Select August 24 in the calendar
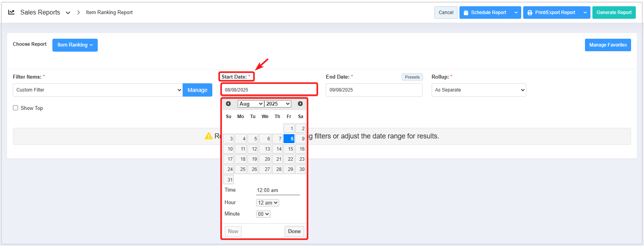The height and width of the screenshot is (246, 644). 228,169
